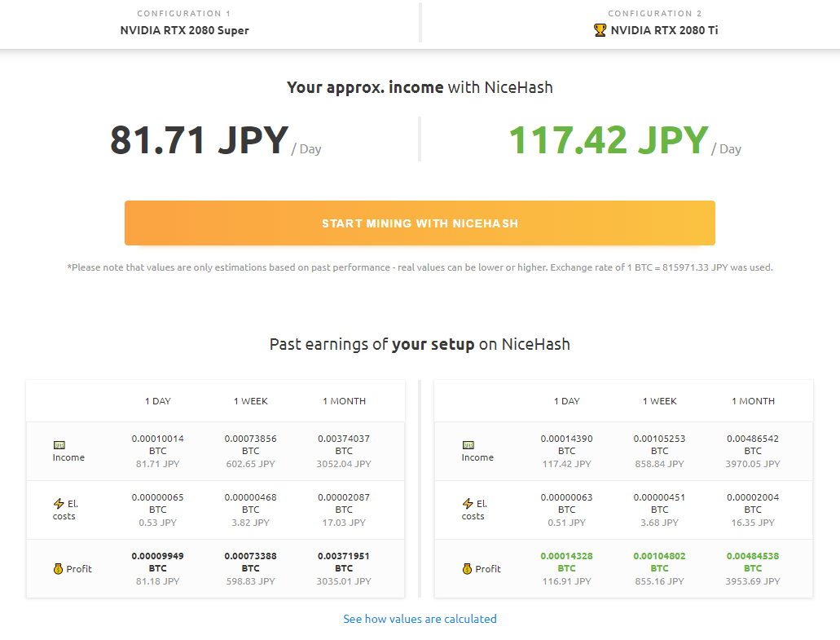This screenshot has width=840, height=640.
Task: Click the 0.00000063 BTC electricity cost value
Action: click(567, 503)
